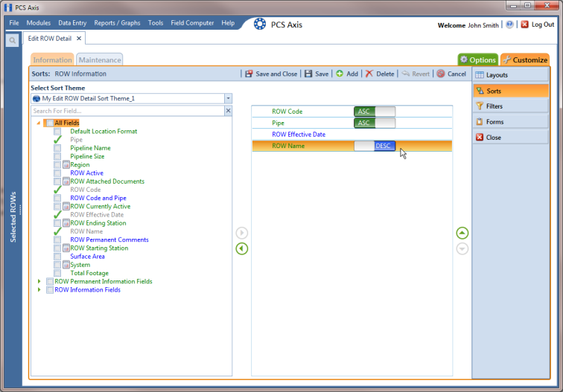Click the System field icon

(x=66, y=265)
